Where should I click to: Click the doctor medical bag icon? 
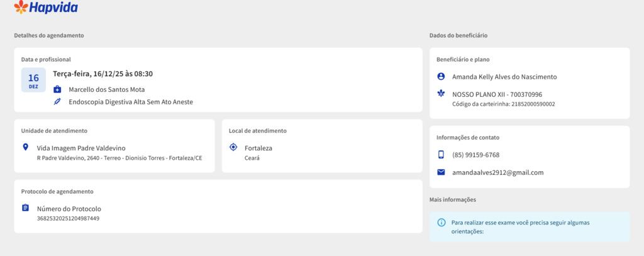coord(57,89)
